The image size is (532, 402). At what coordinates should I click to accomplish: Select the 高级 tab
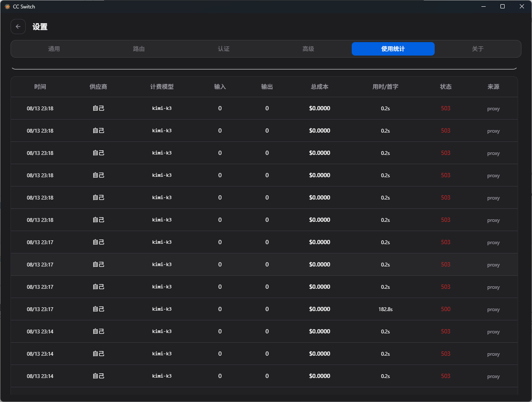point(308,49)
